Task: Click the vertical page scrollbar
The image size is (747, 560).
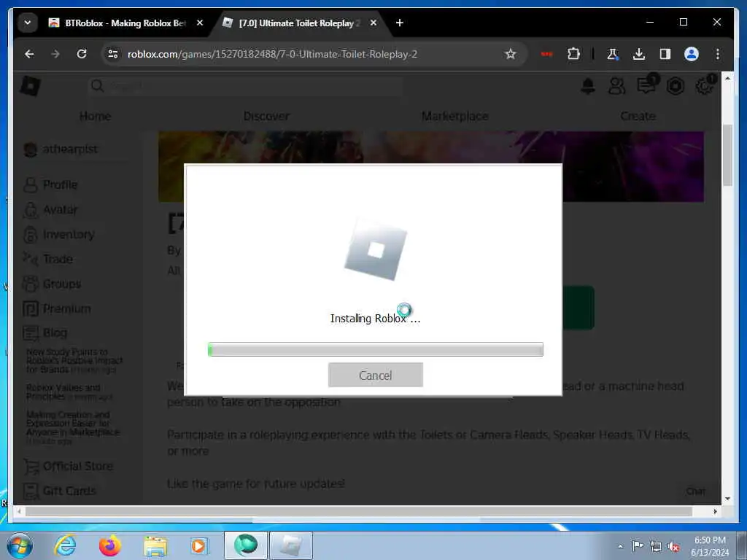Action: (727, 155)
